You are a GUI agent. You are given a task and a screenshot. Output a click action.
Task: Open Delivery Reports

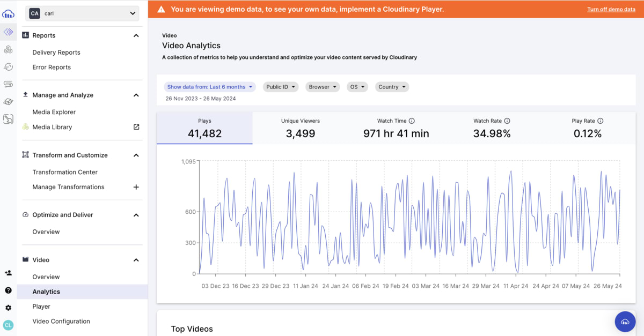click(x=56, y=53)
